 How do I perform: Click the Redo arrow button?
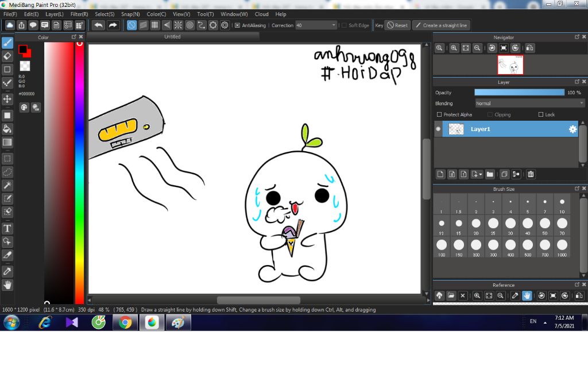coord(113,25)
